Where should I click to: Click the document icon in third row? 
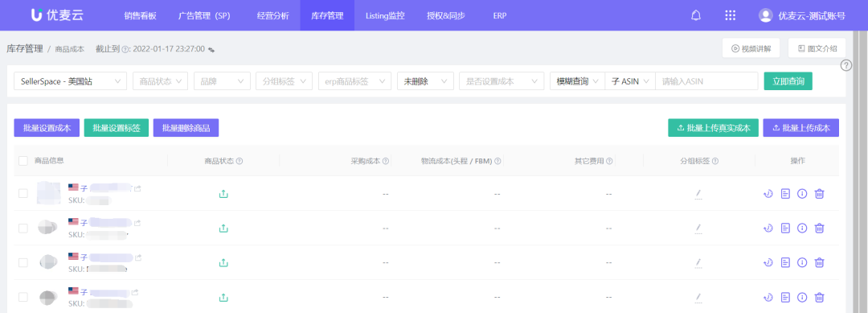785,262
